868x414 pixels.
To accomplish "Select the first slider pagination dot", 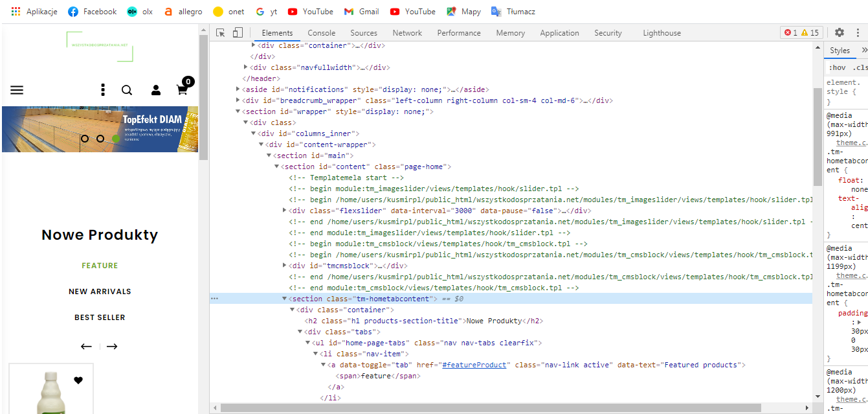I will (85, 139).
